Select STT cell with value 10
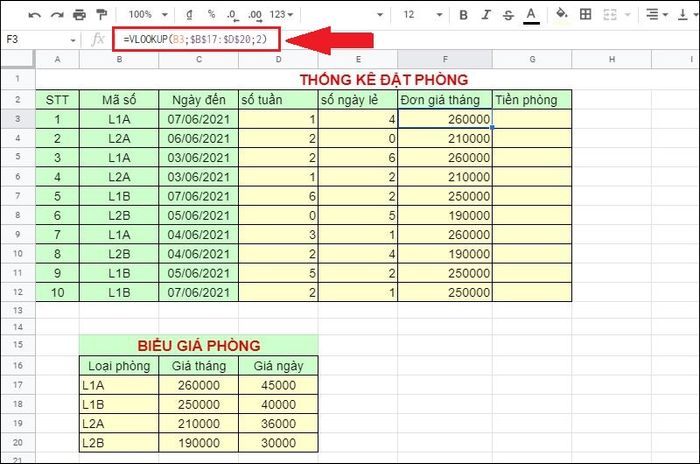 [57, 293]
